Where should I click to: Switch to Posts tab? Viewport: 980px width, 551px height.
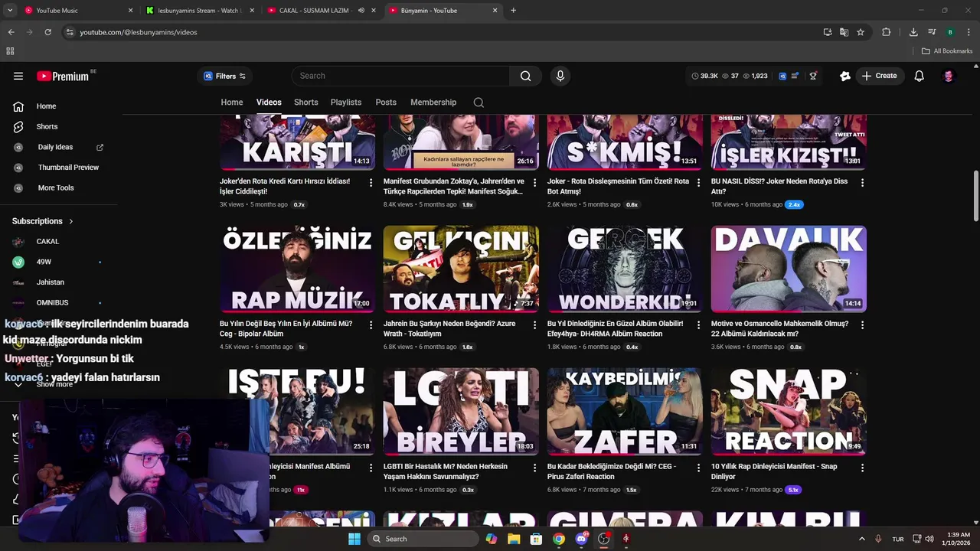click(386, 103)
